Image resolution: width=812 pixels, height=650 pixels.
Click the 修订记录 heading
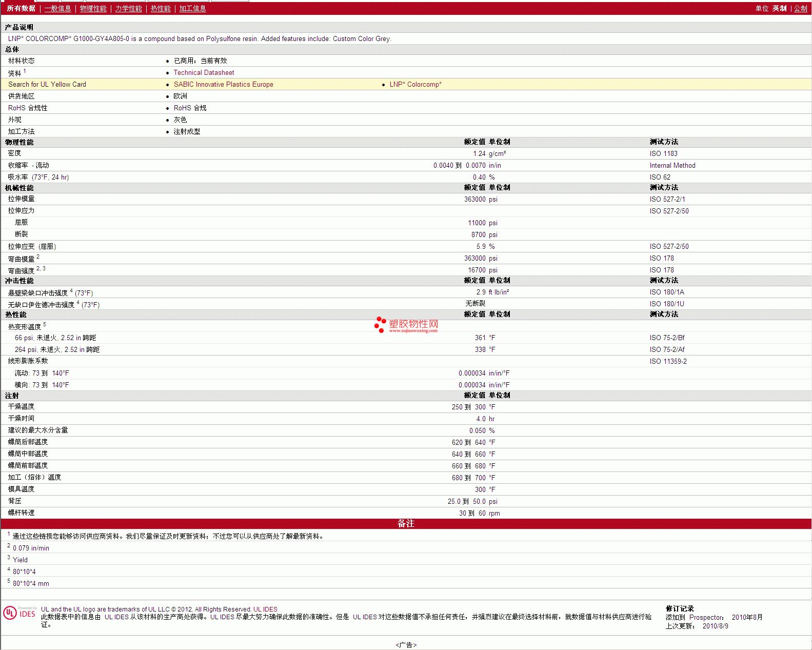(680, 609)
